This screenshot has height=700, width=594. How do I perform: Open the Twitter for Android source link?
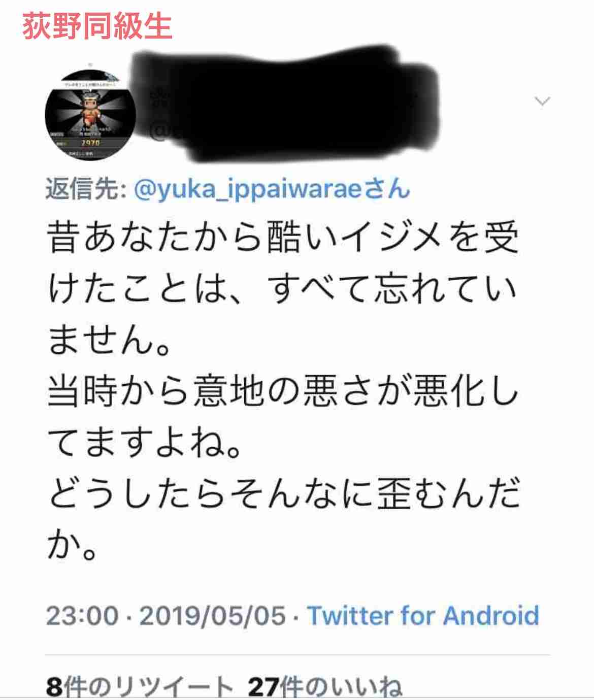(x=423, y=615)
